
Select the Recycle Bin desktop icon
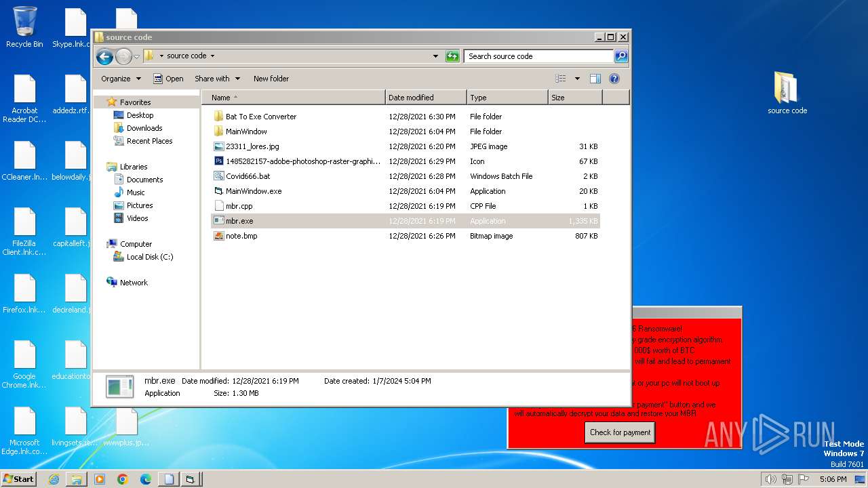[x=24, y=28]
